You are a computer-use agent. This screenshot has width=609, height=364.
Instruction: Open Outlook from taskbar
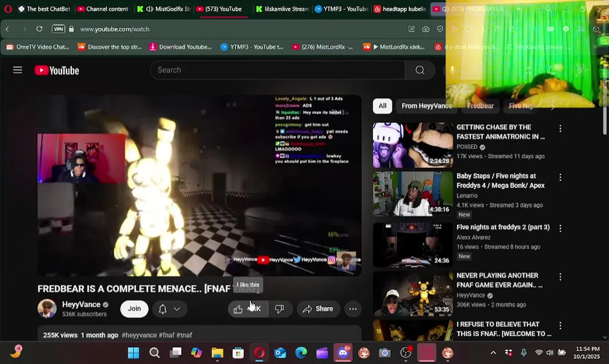point(280,353)
